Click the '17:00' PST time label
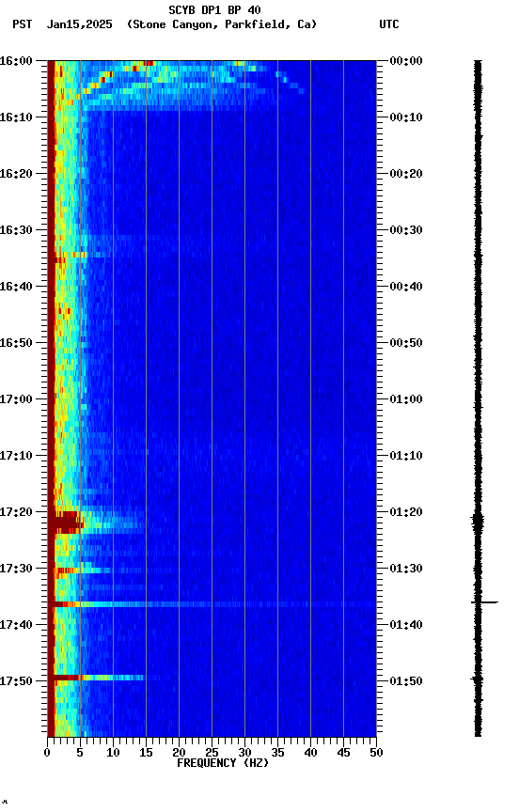The image size is (519, 812). click(x=16, y=399)
